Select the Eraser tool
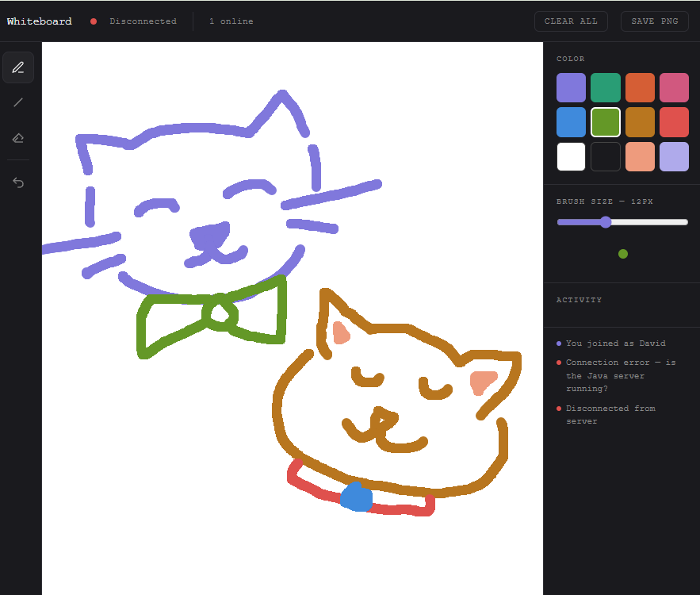The height and width of the screenshot is (595, 700). click(x=18, y=138)
